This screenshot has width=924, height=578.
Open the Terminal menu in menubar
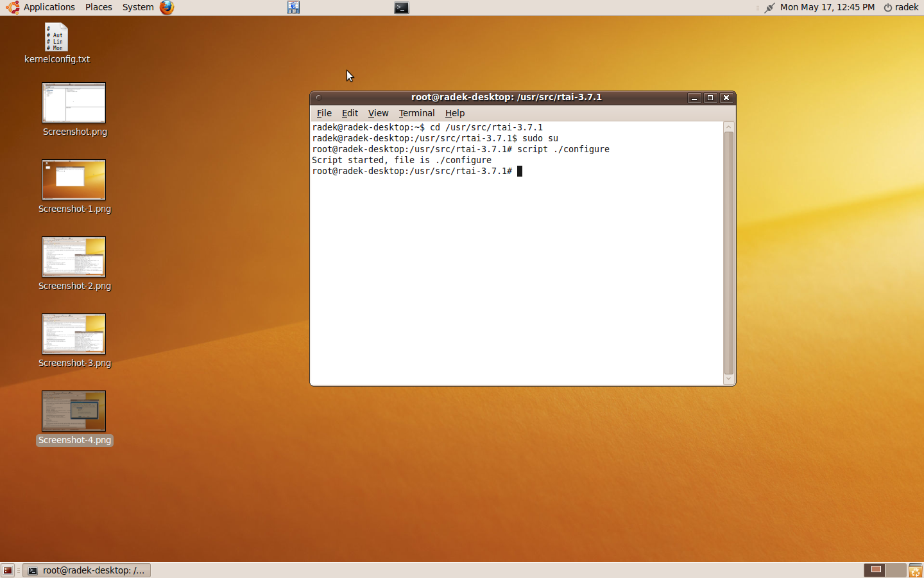(416, 113)
